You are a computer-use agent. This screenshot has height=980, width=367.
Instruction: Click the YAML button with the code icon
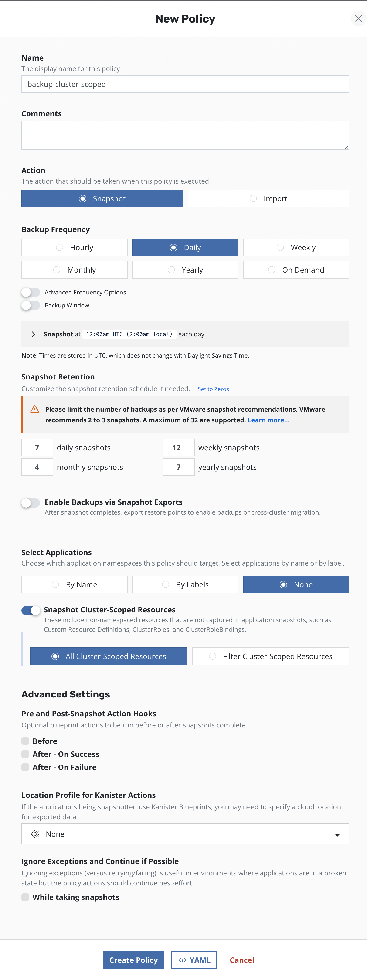(194, 960)
